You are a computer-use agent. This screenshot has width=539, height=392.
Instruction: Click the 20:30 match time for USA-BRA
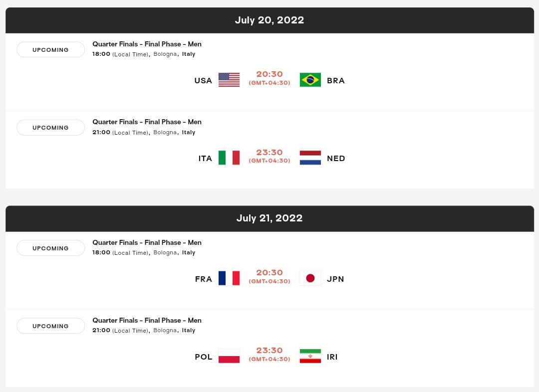[x=269, y=74]
